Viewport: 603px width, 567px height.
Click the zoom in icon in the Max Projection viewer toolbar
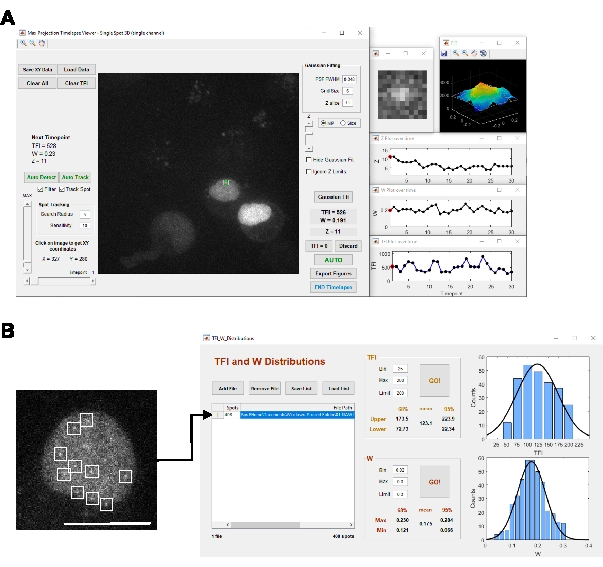[24, 44]
